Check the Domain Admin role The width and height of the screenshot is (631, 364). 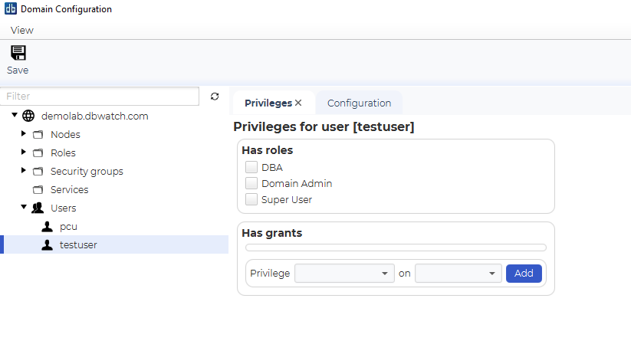point(251,183)
